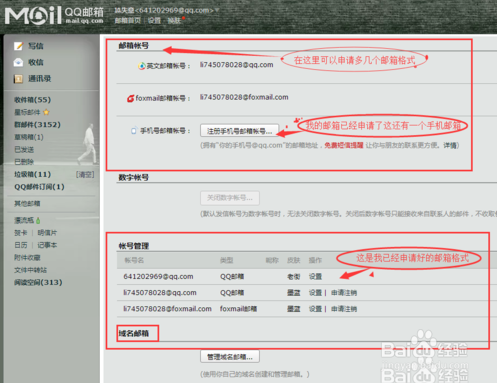Viewport: 498px width, 383px height.
Task: Select li745078028@foxmail.com in foxmail邮箱帐号 row
Action: coord(244,97)
